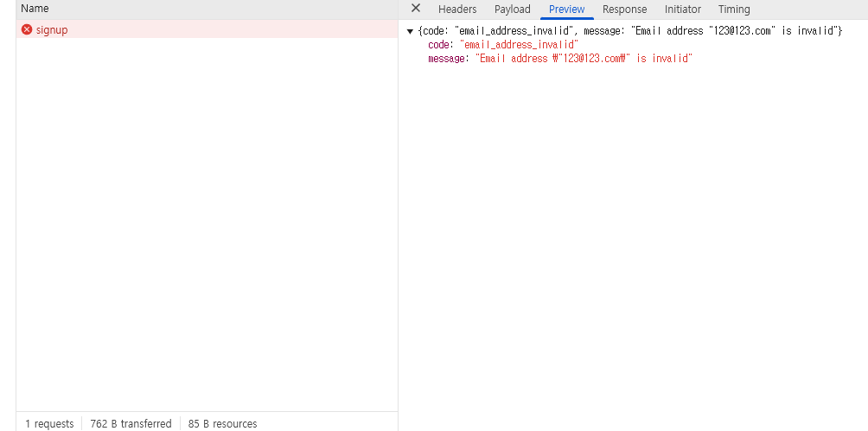Click the red error icon beside signup

pos(27,30)
